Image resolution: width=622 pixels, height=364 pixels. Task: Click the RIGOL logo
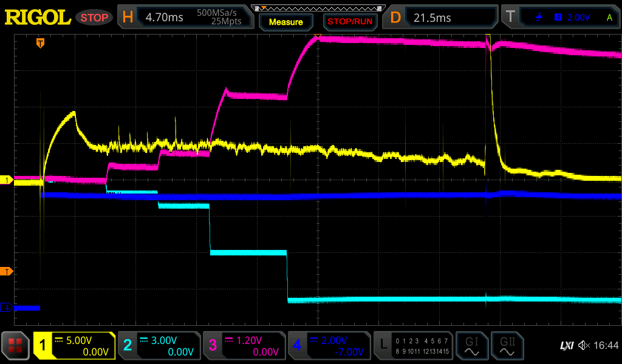click(38, 18)
